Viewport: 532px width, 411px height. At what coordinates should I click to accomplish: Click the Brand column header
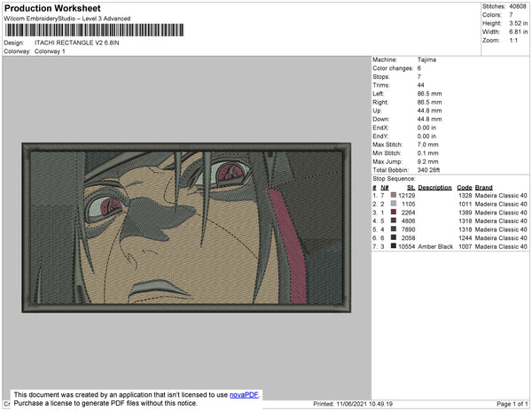pyautogui.click(x=484, y=188)
